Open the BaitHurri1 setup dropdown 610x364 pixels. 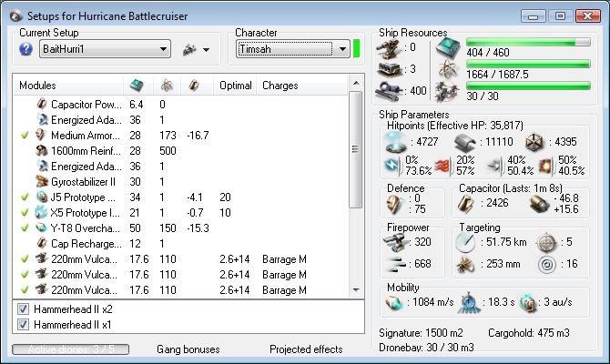[x=105, y=49]
